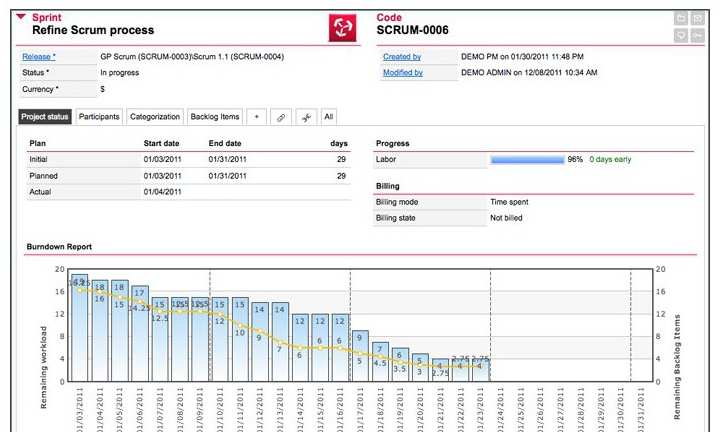The image size is (724, 432).
Task: Click lower-right gray toolbar icon beside SCRUM-0006 code
Action: [698, 35]
